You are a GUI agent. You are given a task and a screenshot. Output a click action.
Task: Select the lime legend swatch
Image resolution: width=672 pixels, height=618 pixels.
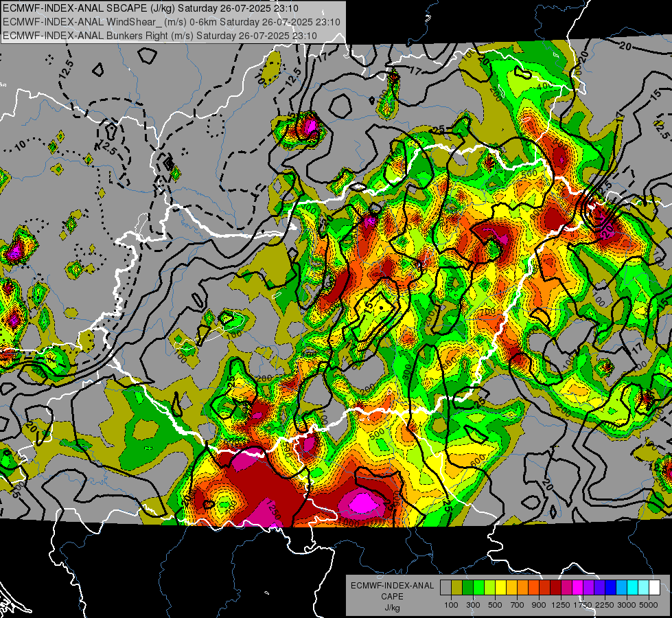tap(490, 588)
